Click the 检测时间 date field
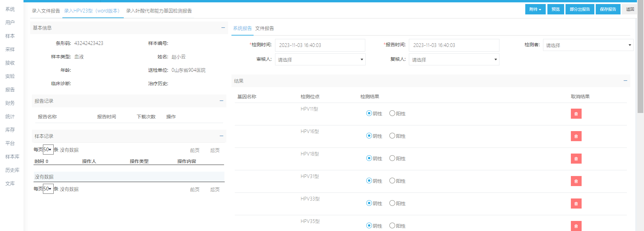The height and width of the screenshot is (231, 644). [x=320, y=45]
